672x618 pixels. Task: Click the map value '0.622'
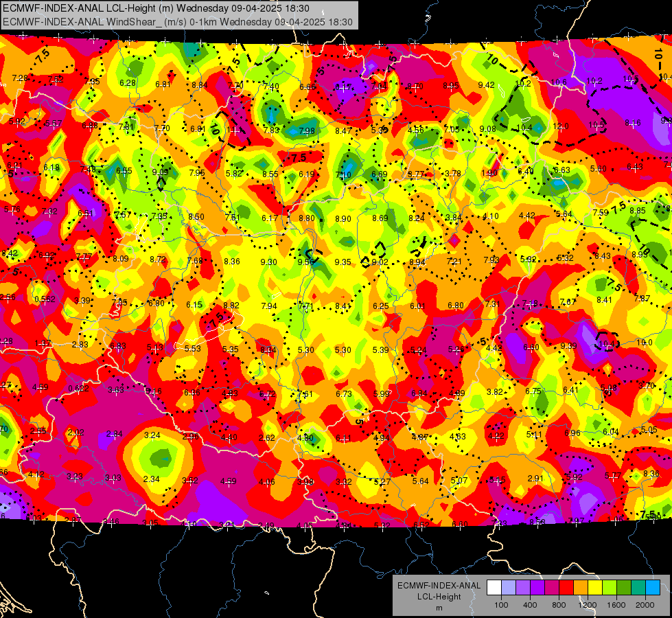tap(79, 389)
